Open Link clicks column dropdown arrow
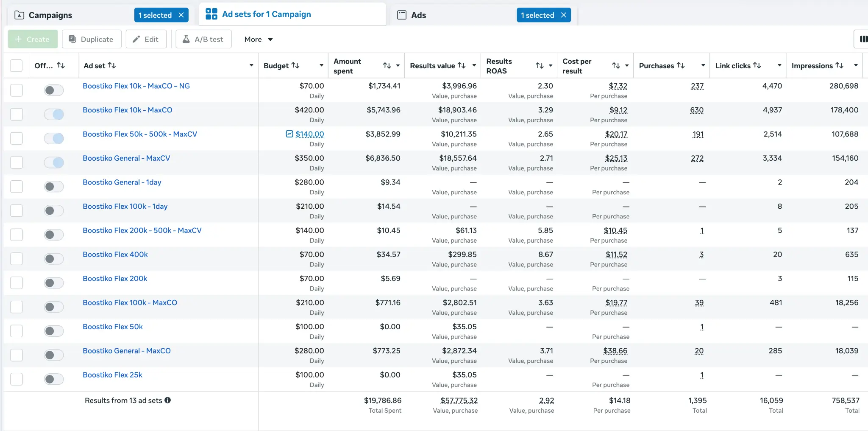 (x=779, y=65)
